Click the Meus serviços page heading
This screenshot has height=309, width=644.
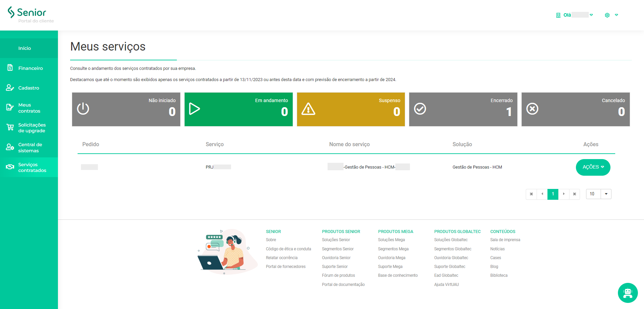tap(108, 47)
